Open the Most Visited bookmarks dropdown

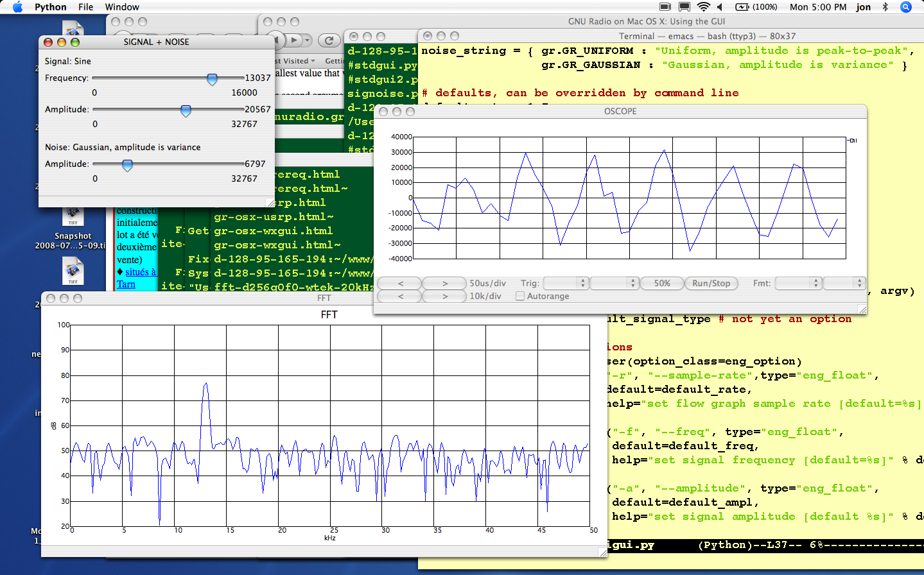(295, 61)
